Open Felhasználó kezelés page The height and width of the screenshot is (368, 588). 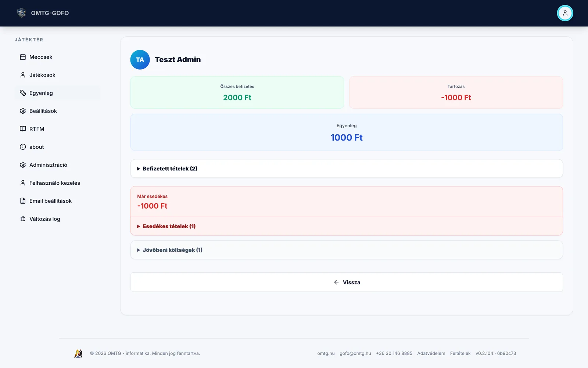(58, 183)
